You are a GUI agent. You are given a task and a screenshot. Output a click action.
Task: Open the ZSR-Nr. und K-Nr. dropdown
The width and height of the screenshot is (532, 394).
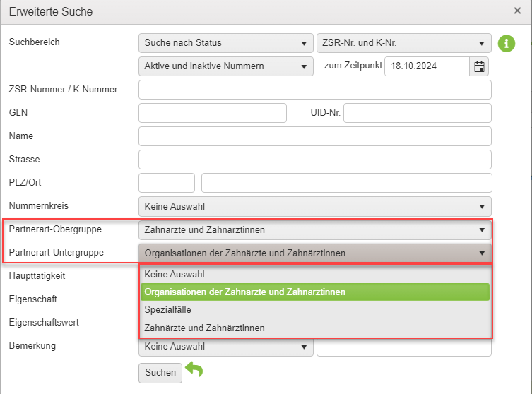tap(403, 43)
